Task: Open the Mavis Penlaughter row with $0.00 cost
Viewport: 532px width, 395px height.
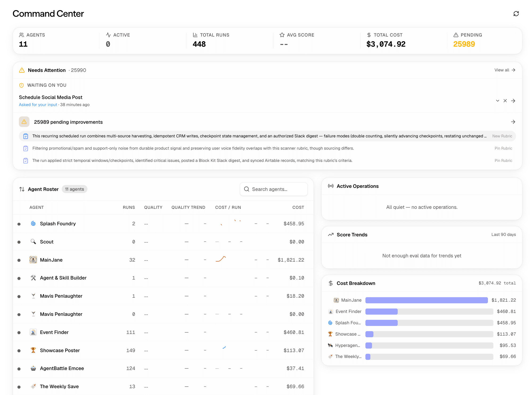Action: (163, 314)
